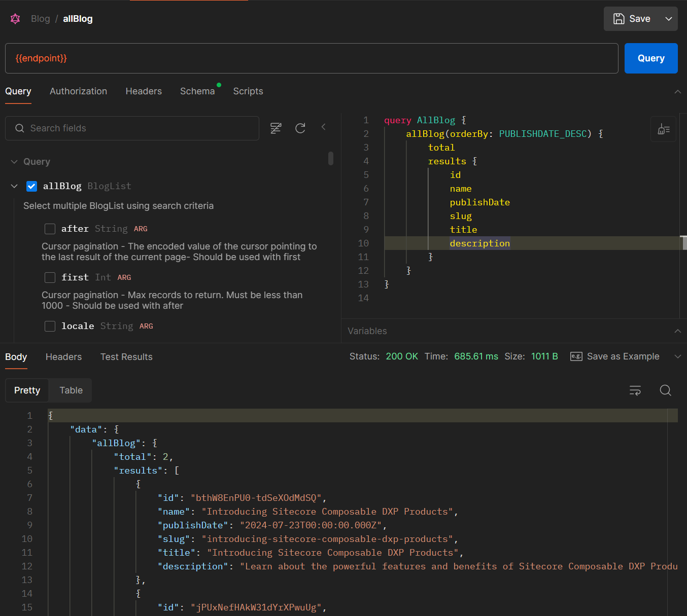The height and width of the screenshot is (616, 687).
Task: Click the Save button label
Action: tap(640, 19)
